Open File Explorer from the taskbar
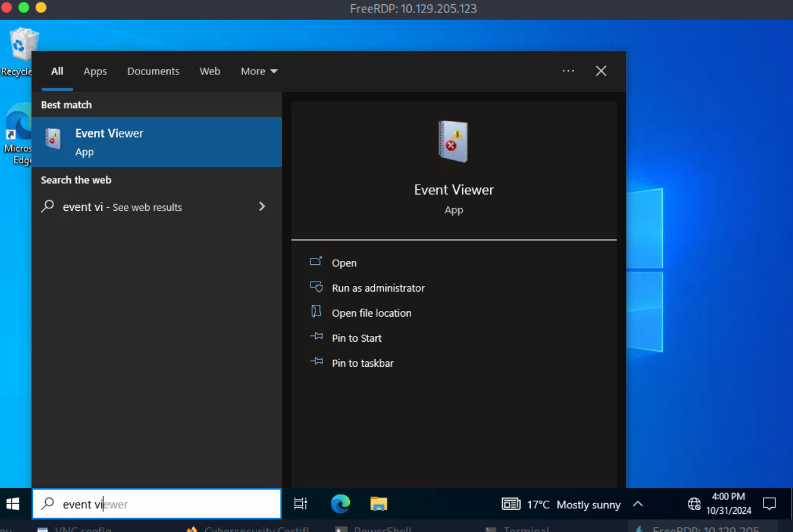The image size is (793, 532). 378,504
